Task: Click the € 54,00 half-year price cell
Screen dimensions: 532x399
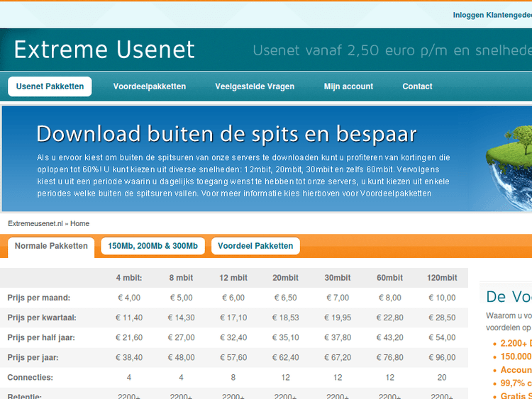Action: (442, 338)
